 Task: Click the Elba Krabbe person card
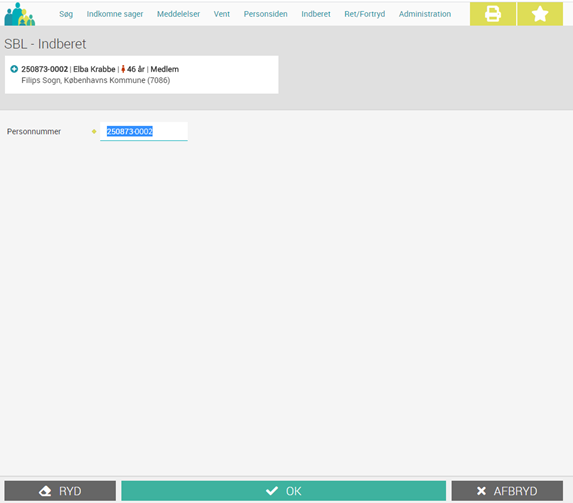141,75
